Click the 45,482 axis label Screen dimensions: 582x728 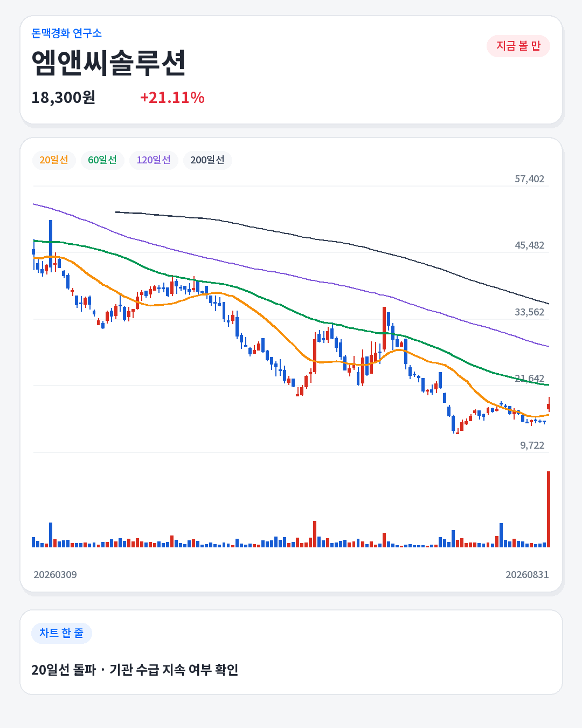529,245
